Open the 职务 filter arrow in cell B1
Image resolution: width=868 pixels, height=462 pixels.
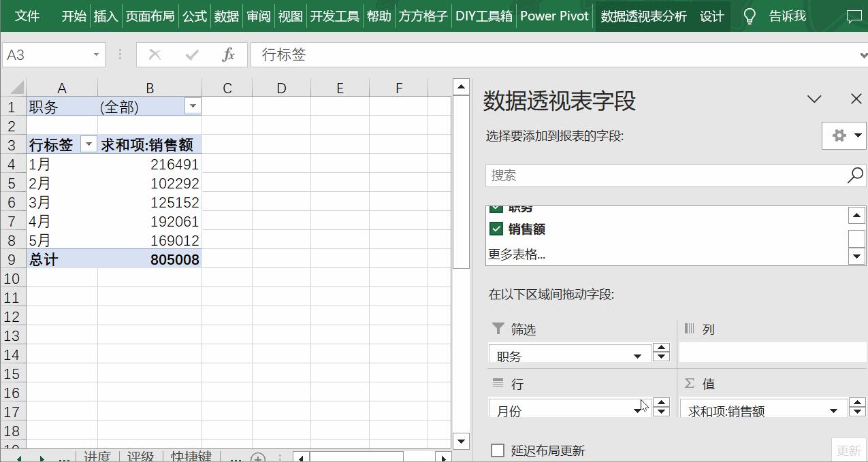(193, 106)
